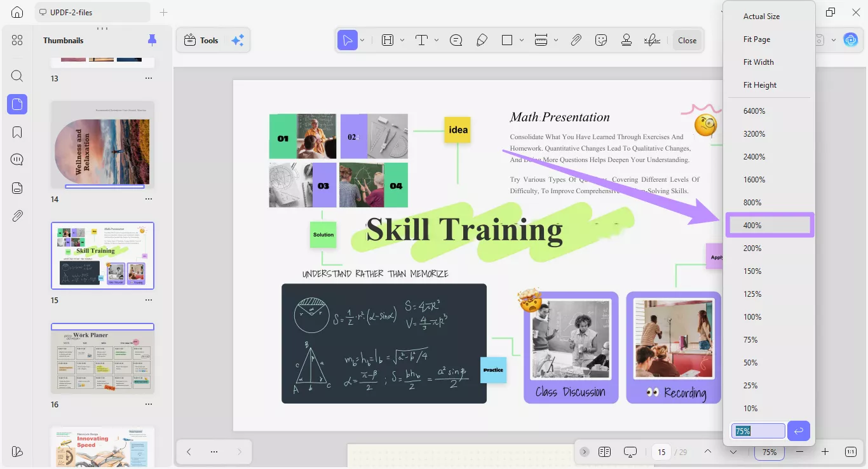This screenshot has width=868, height=469.
Task: Open the sticker tool
Action: click(601, 40)
